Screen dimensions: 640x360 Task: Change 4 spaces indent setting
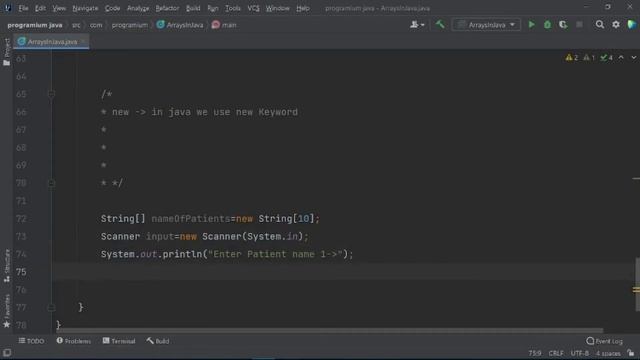608,353
